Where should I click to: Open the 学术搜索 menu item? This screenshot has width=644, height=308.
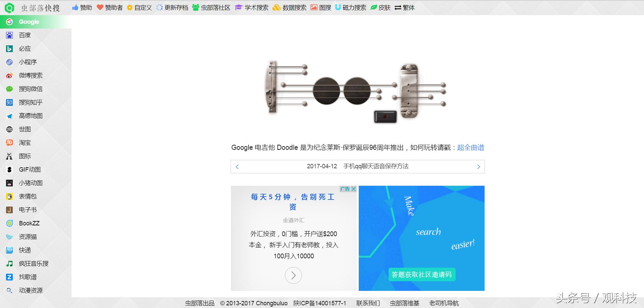click(256, 7)
